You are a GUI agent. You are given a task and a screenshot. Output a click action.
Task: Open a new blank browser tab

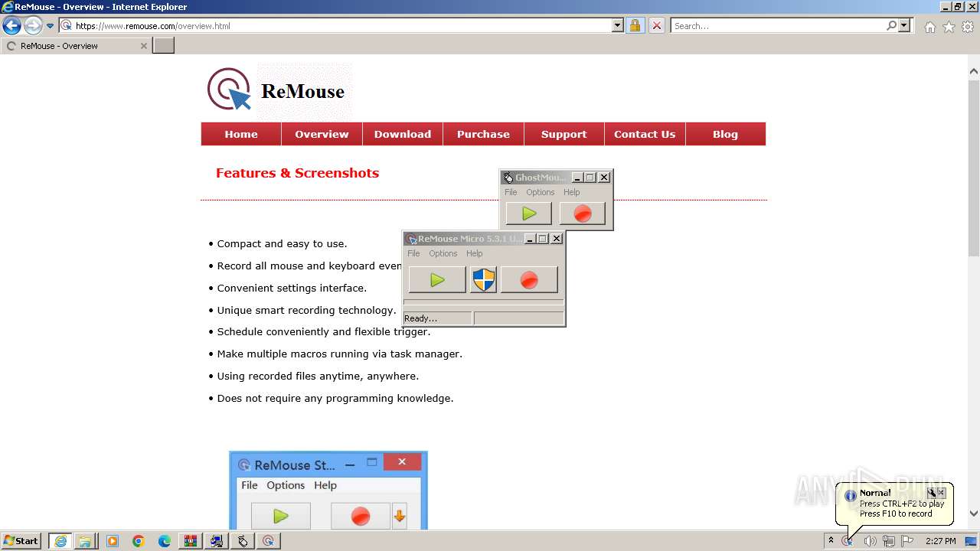164,46
